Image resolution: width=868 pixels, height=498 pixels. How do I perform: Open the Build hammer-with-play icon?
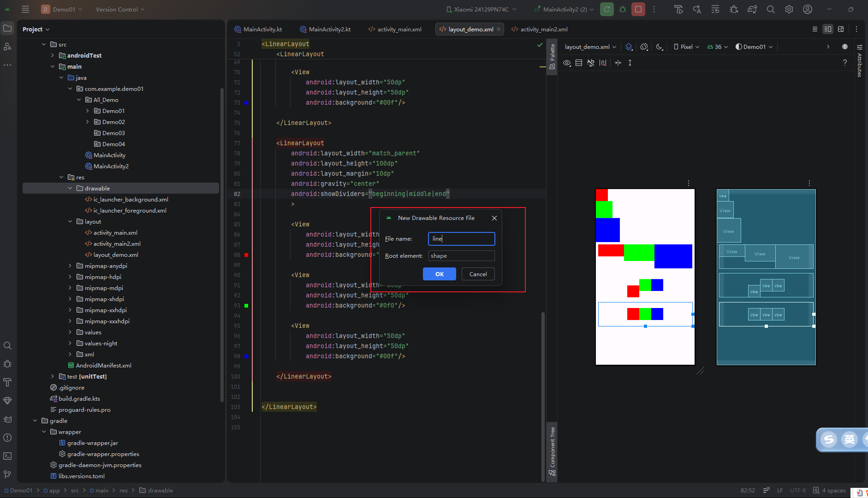[678, 9]
